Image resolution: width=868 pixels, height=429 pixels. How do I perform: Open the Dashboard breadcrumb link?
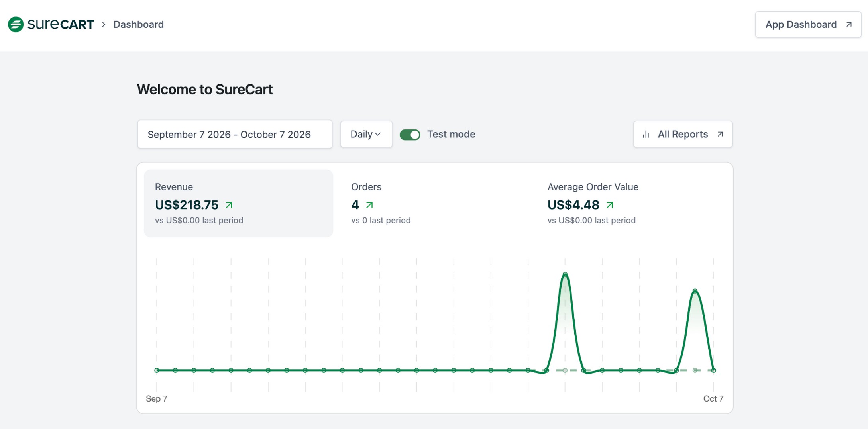(x=138, y=25)
